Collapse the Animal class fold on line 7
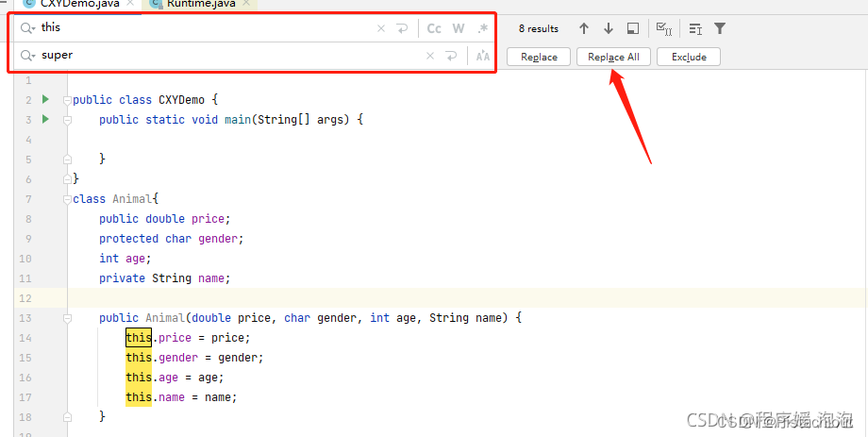This screenshot has width=868, height=437. coord(68,199)
